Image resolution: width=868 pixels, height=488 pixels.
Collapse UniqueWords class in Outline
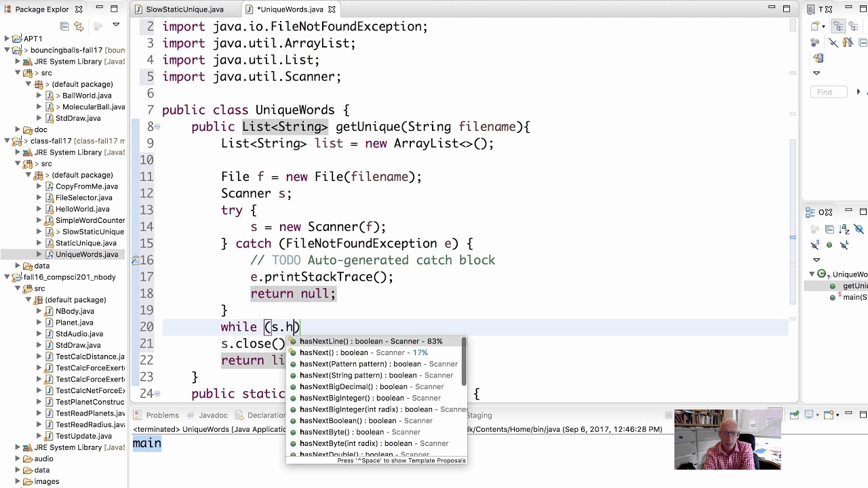pos(811,274)
